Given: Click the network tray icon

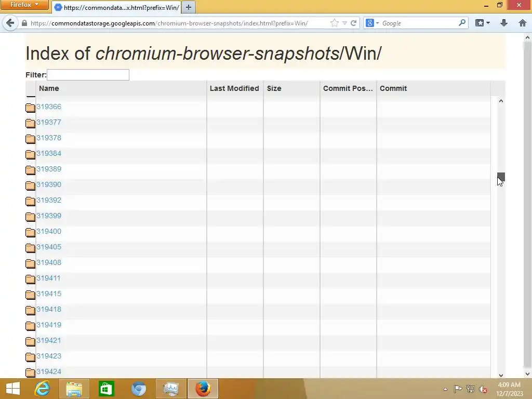Looking at the screenshot, I should [x=471, y=389].
